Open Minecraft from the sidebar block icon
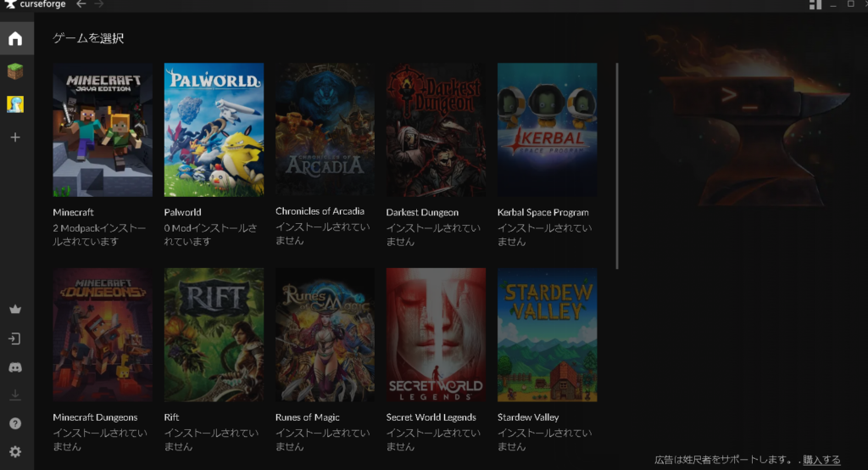Viewport: 868px width, 470px height. 15,71
